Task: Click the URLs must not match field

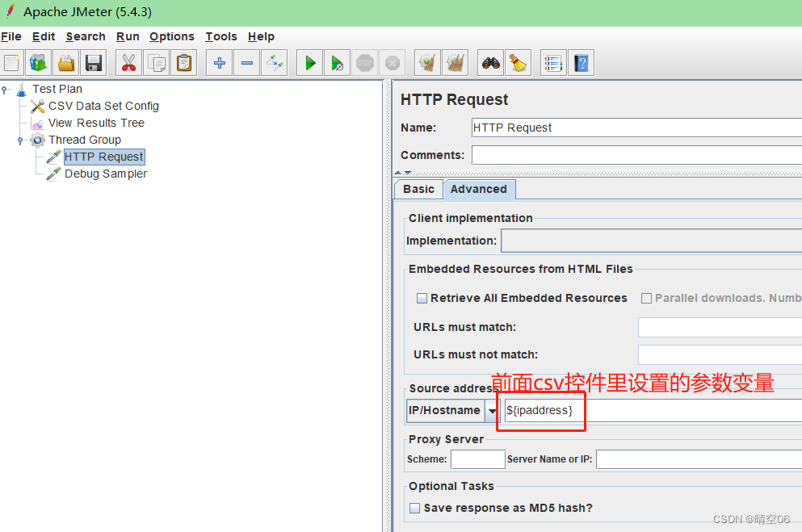Action: [x=720, y=354]
